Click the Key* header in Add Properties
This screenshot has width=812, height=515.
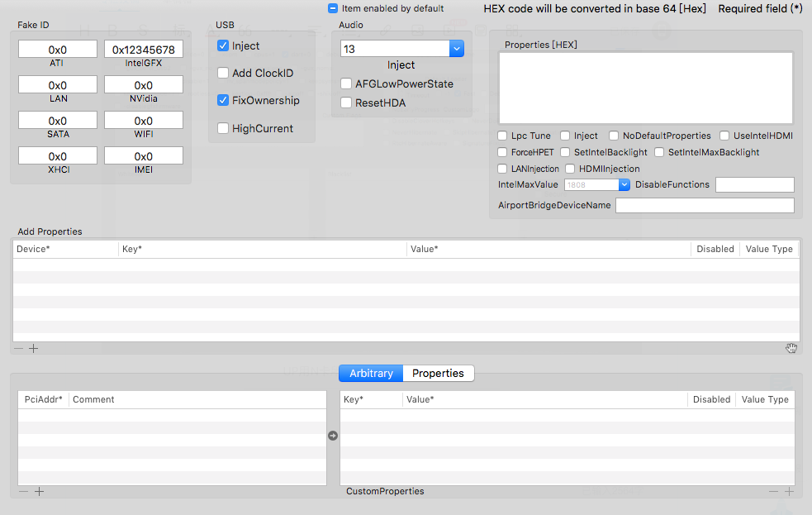(263, 249)
